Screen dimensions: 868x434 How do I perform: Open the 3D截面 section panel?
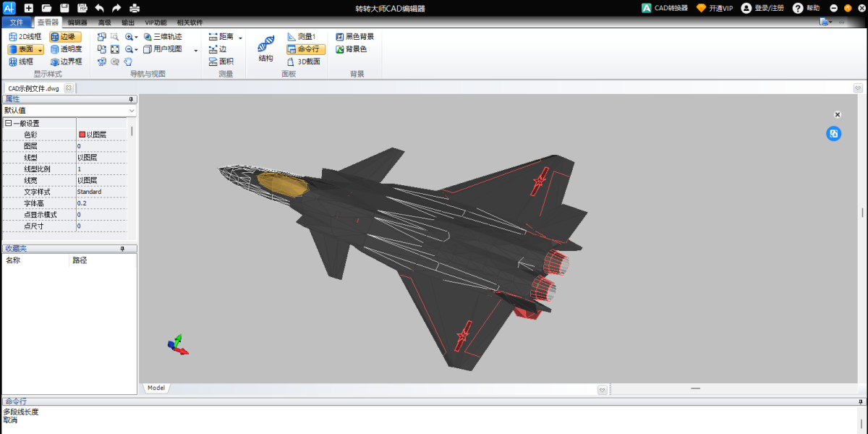(304, 62)
